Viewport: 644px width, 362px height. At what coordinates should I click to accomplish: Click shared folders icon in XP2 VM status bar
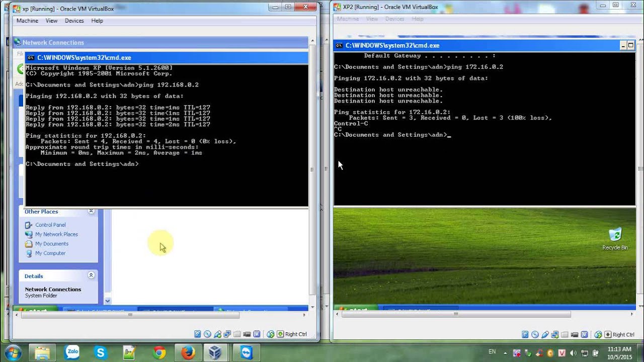565,334
